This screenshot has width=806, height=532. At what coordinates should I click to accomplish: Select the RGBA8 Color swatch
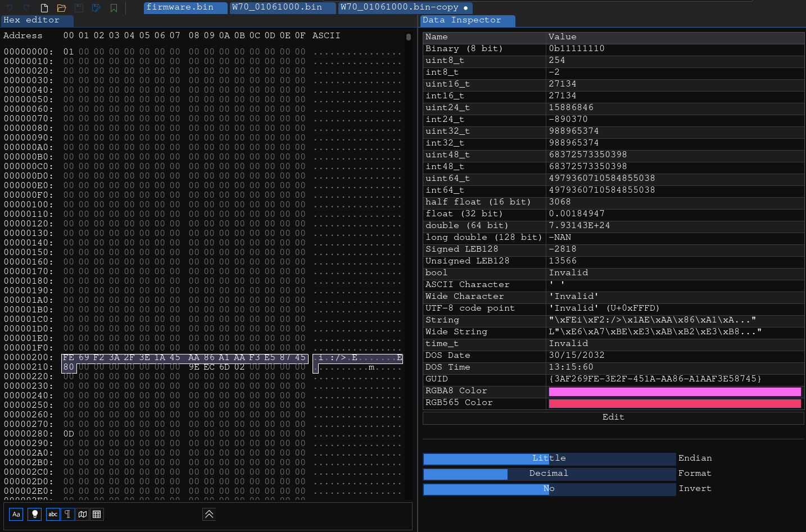click(674, 390)
